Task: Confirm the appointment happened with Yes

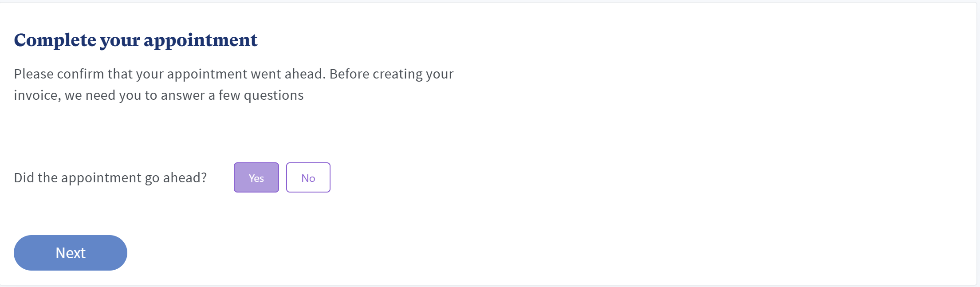Action: pos(256,177)
